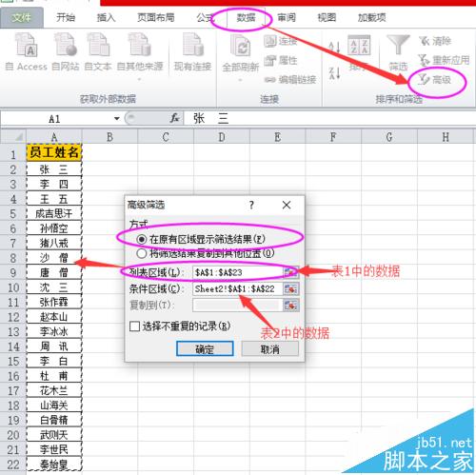Click cell containing 李世民
The image size is (476, 475).
(54, 449)
